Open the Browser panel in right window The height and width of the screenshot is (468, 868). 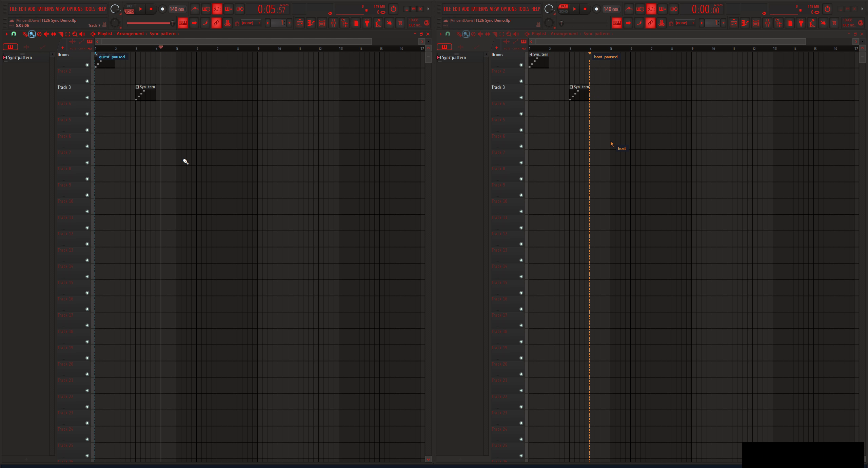[778, 23]
